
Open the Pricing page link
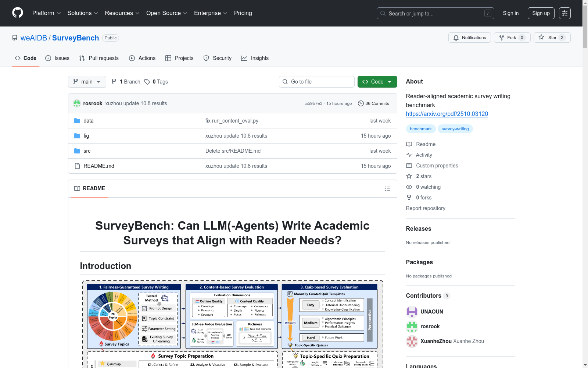tap(243, 13)
